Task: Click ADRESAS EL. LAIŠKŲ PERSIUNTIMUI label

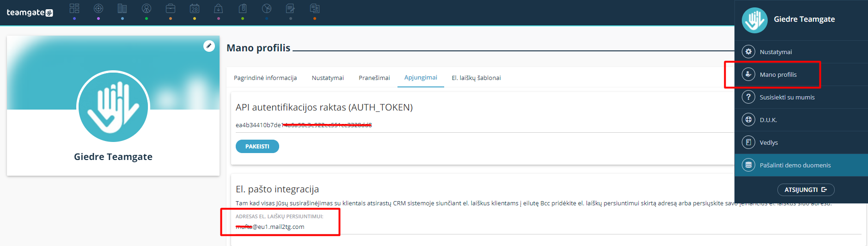Action: [x=279, y=216]
